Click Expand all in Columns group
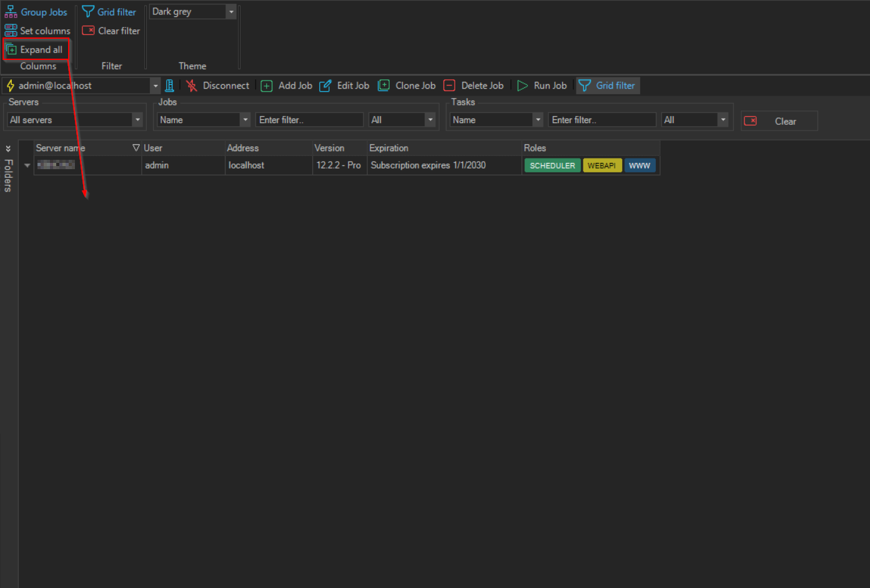 tap(36, 50)
